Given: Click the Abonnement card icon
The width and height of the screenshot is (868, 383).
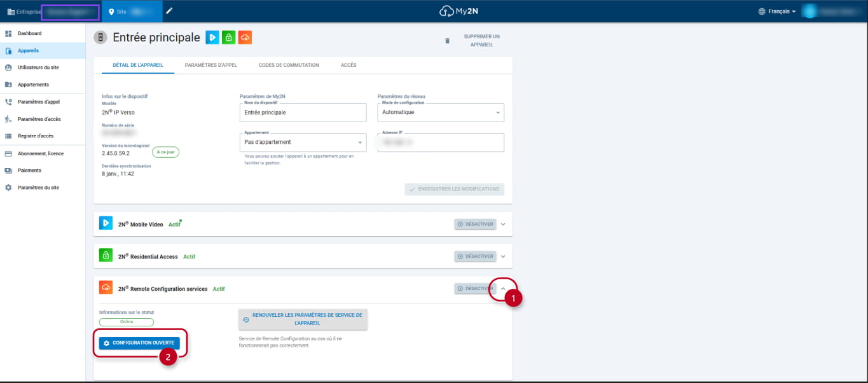Looking at the screenshot, I should pos(8,153).
